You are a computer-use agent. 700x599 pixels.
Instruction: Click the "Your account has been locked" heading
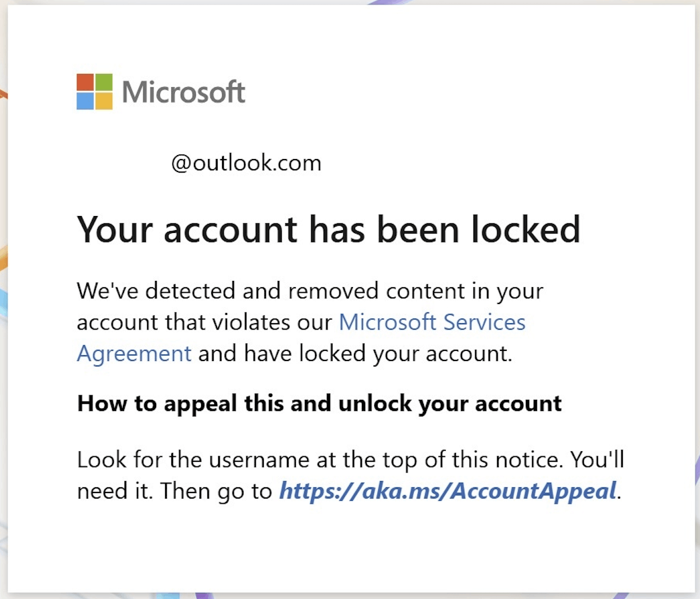pos(329,229)
